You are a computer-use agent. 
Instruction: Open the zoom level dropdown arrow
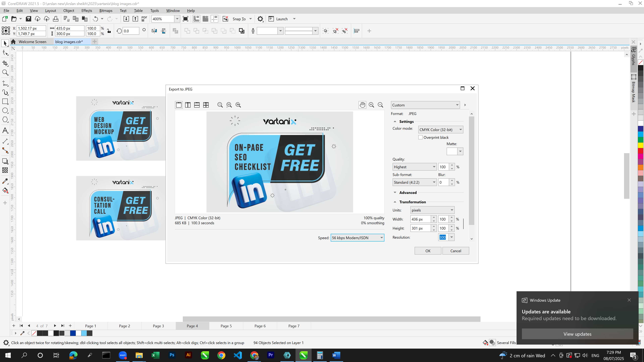(177, 19)
